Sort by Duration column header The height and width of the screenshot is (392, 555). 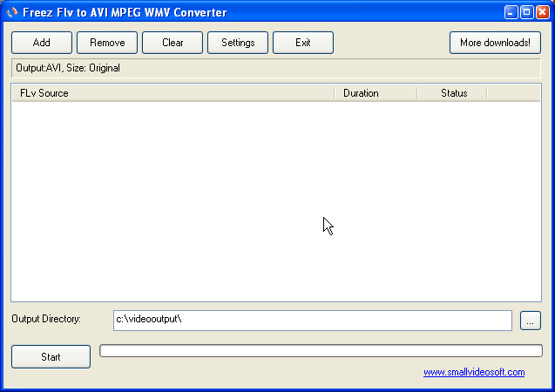pyautogui.click(x=376, y=93)
